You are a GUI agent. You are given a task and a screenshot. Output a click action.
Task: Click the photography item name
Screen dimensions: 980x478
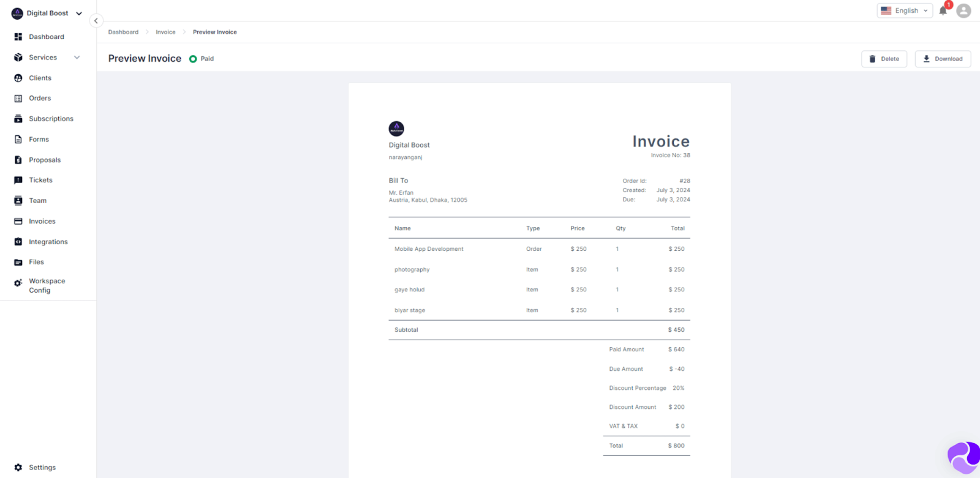(x=412, y=270)
